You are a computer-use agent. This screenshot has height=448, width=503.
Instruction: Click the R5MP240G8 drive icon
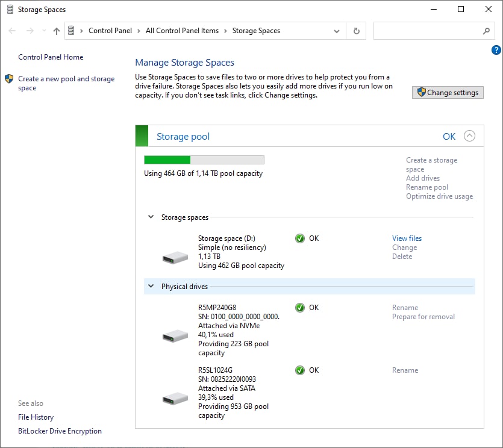coord(175,336)
